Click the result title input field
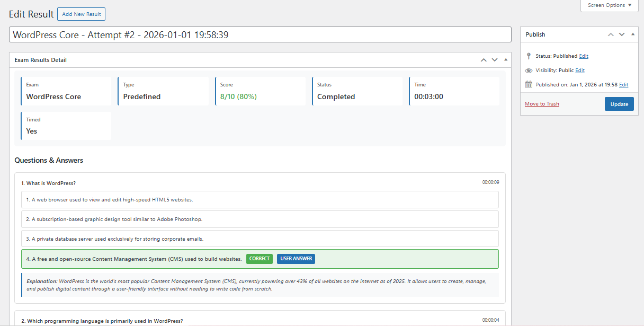The height and width of the screenshot is (326, 644). point(260,35)
